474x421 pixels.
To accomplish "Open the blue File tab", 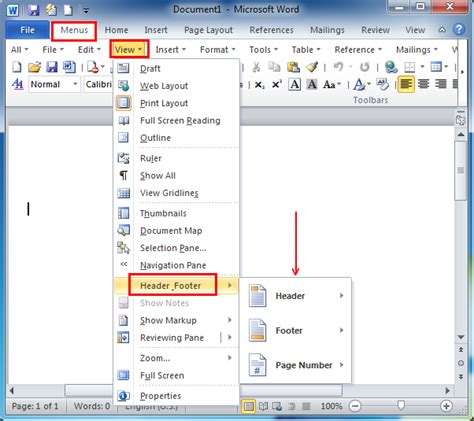I will 27,30.
